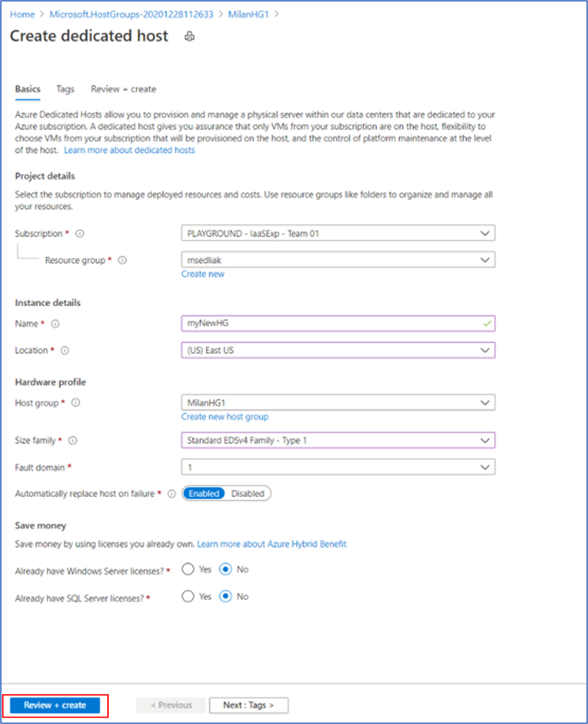Open the Subscription dropdown
Screen dimensions: 588x724
[x=338, y=233]
